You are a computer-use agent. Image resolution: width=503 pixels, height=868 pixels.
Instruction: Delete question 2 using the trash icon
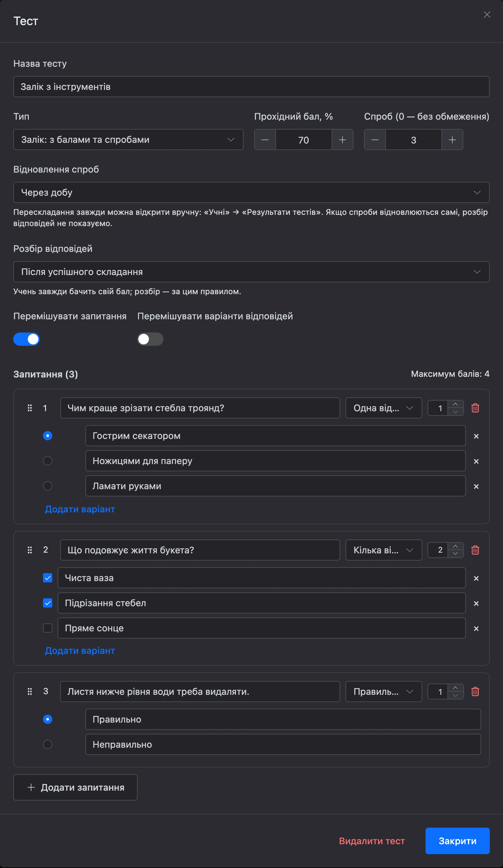475,550
